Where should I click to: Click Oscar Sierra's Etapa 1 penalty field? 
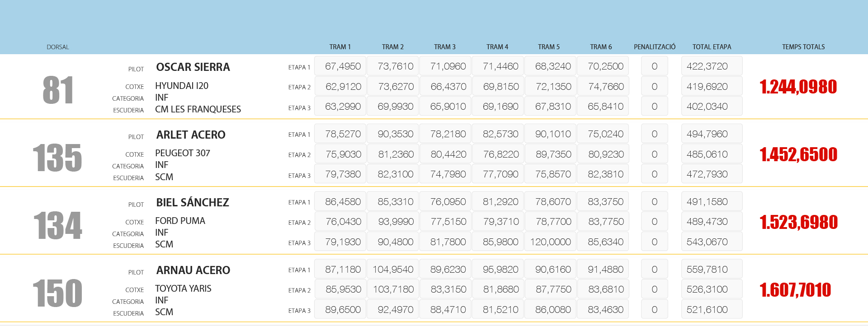click(x=654, y=66)
